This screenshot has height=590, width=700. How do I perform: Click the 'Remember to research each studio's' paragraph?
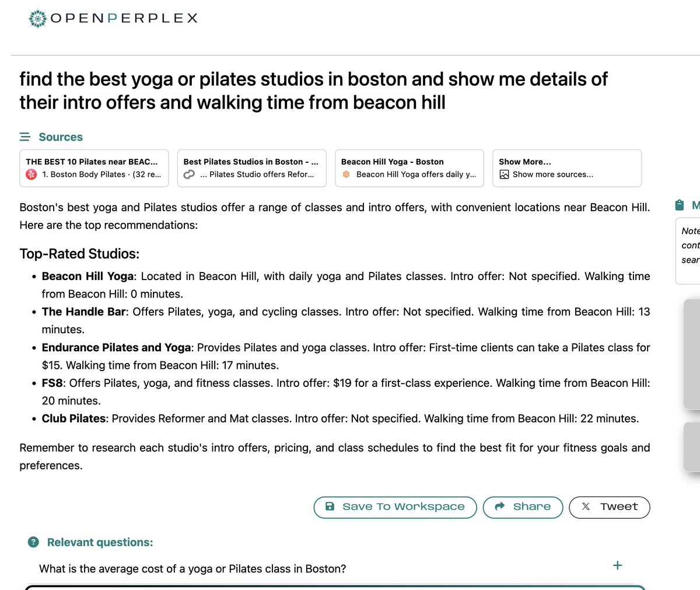point(335,456)
